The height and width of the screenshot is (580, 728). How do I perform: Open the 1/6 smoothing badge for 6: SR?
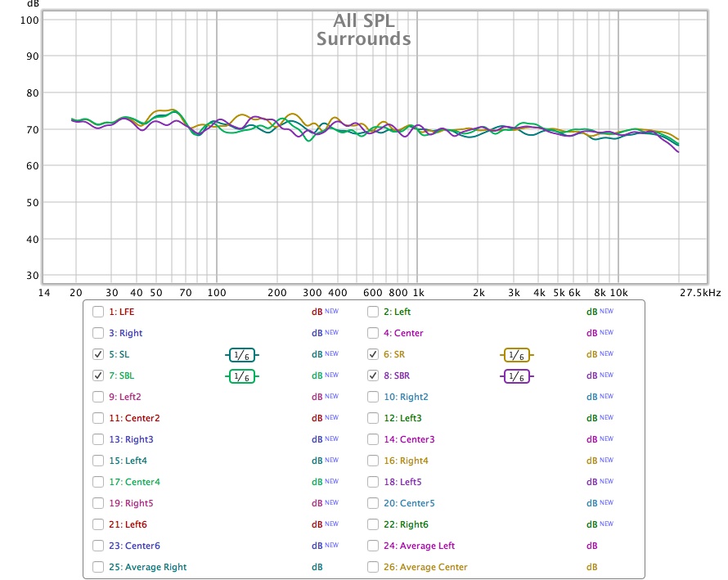pos(517,355)
